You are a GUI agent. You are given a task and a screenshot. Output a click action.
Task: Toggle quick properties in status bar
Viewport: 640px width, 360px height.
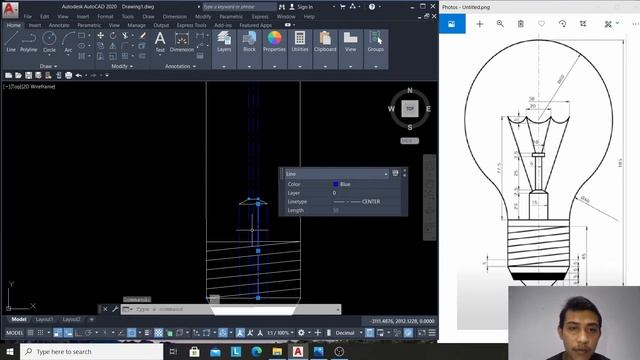pos(370,333)
